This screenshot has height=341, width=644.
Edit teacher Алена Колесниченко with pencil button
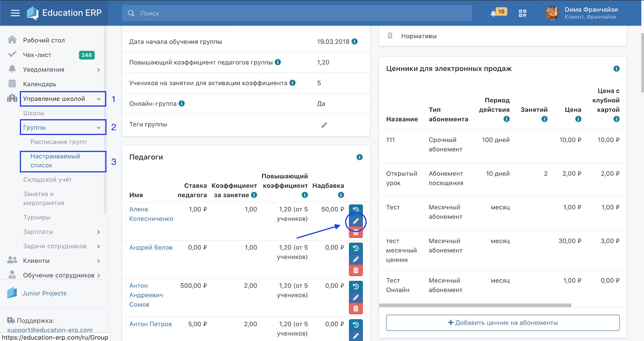[356, 221]
